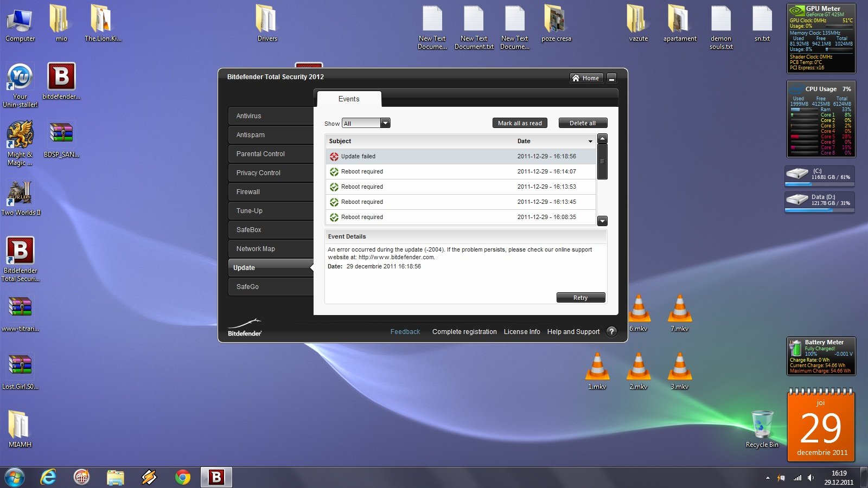Open the Firewall section

271,192
